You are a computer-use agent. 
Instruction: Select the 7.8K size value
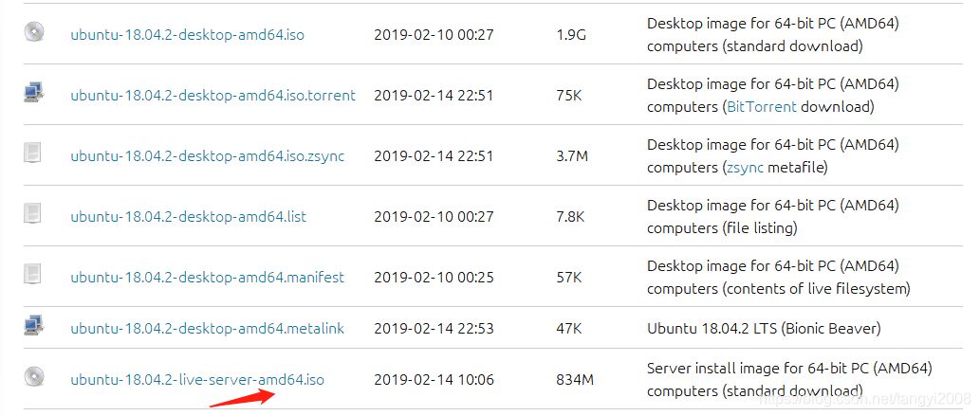coord(570,217)
